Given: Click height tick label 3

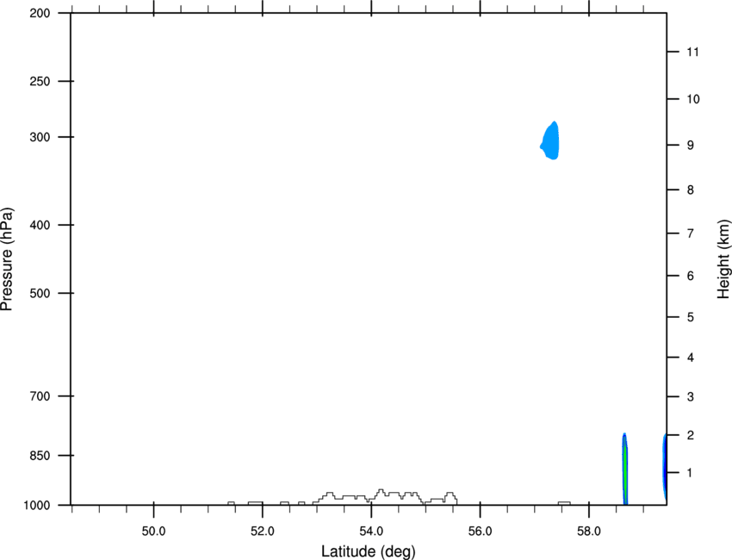Looking at the screenshot, I should coord(691,397).
